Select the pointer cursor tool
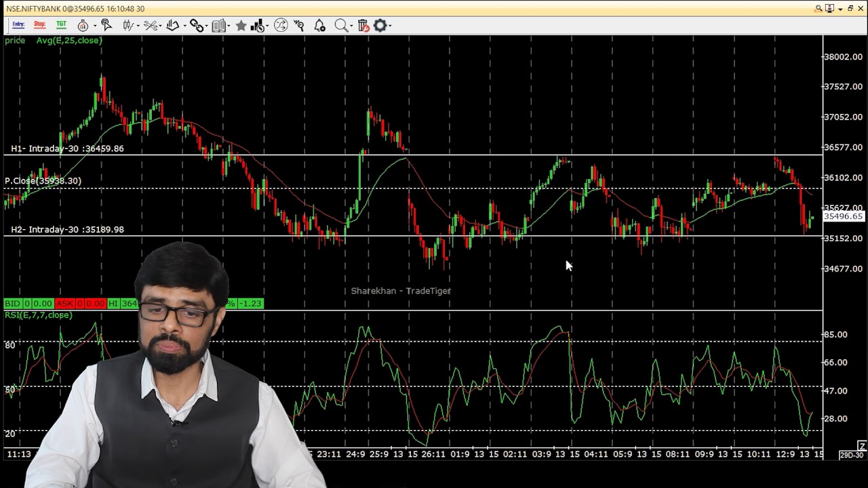 (106, 25)
